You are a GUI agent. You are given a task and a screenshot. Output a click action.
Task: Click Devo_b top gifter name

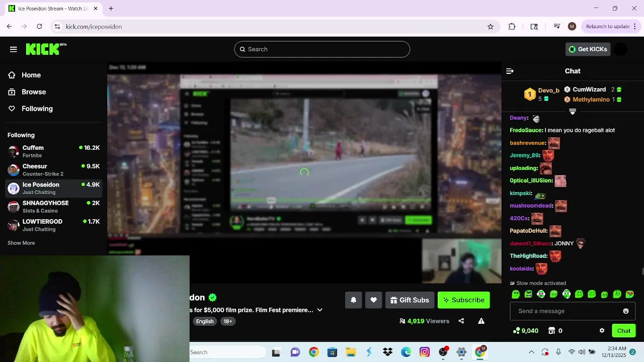pos(548,90)
